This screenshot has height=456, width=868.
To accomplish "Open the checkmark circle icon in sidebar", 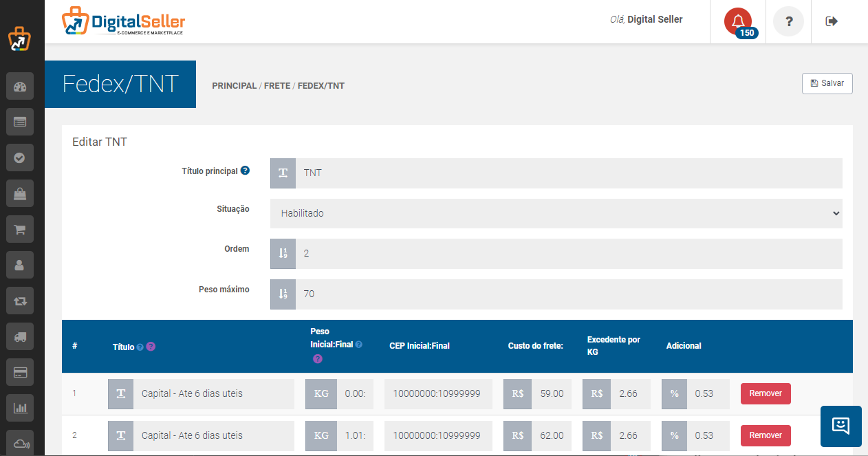I will tap(19, 158).
